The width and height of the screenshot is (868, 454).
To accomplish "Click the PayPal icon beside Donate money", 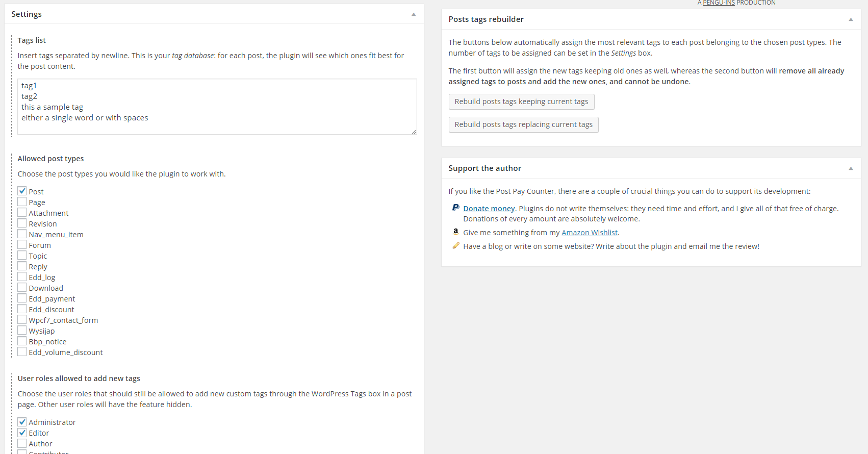I will click(x=455, y=208).
